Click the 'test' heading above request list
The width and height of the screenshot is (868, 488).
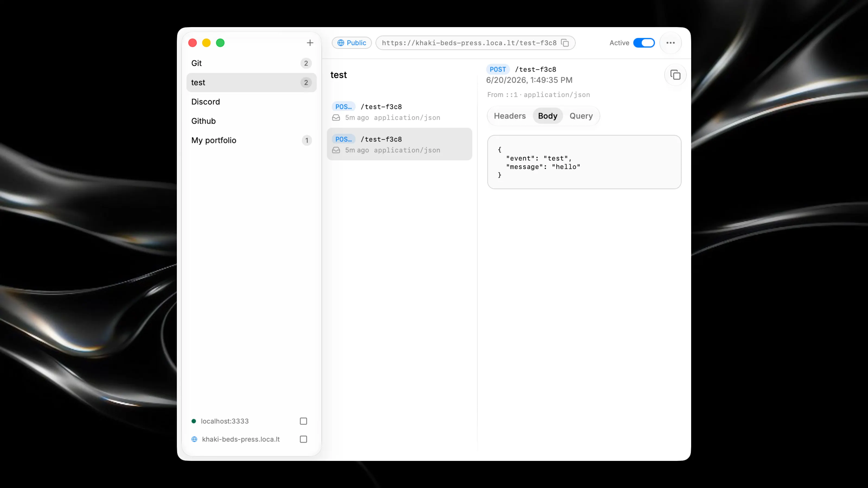click(338, 75)
